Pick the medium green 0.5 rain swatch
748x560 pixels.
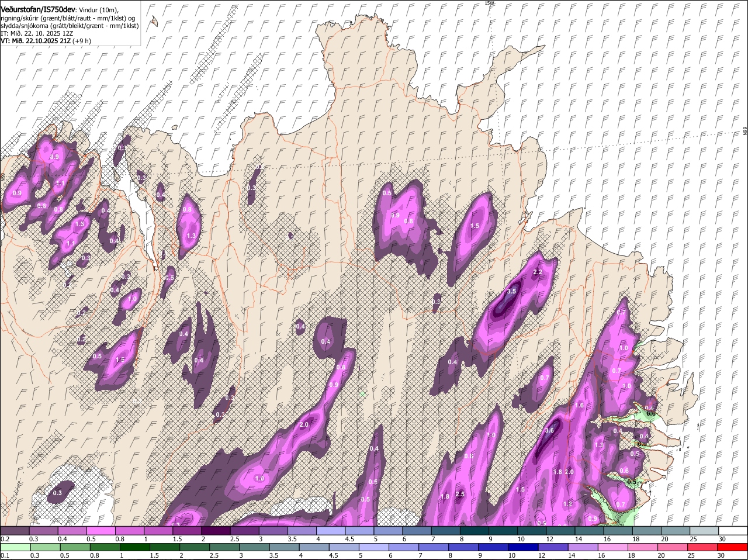[x=75, y=547]
